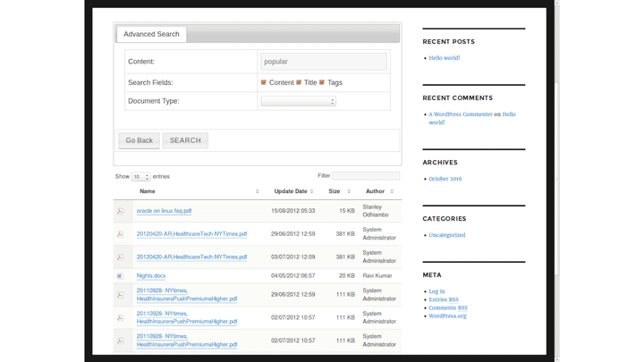Click PDF icon in the 03/07/2012 12:09 row
The width and height of the screenshot is (644, 362).
point(121,257)
